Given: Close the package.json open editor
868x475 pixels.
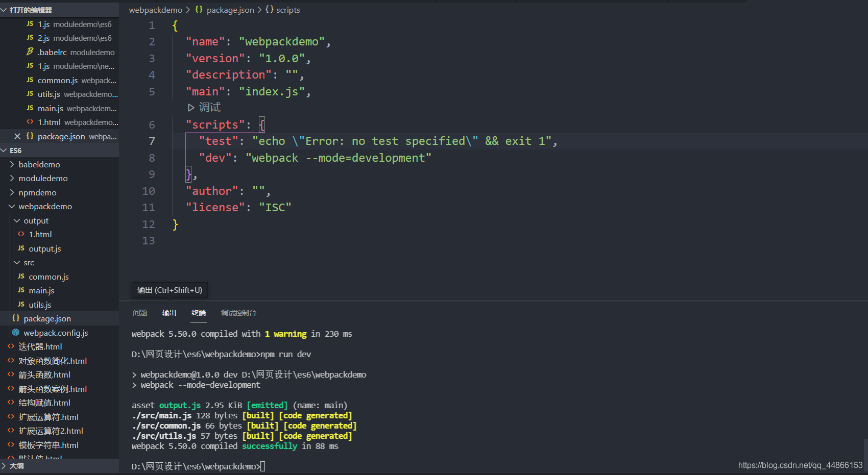Looking at the screenshot, I should [17, 136].
